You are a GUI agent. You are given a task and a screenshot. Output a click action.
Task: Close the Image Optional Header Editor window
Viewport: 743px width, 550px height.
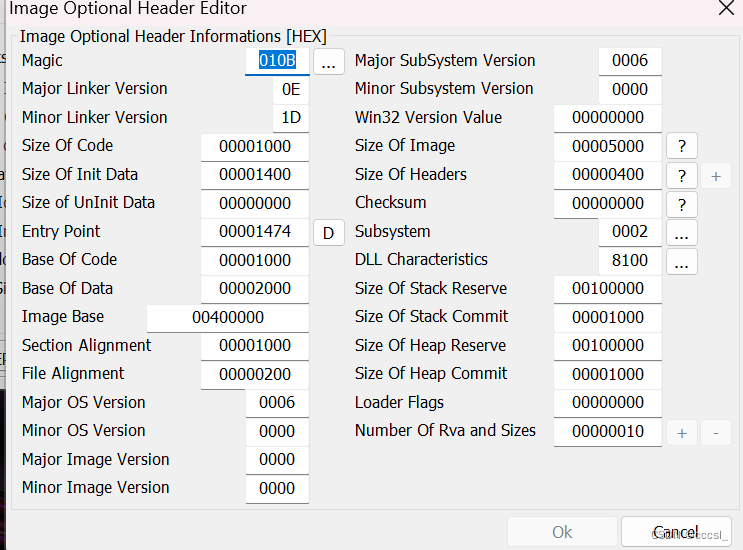click(x=726, y=8)
